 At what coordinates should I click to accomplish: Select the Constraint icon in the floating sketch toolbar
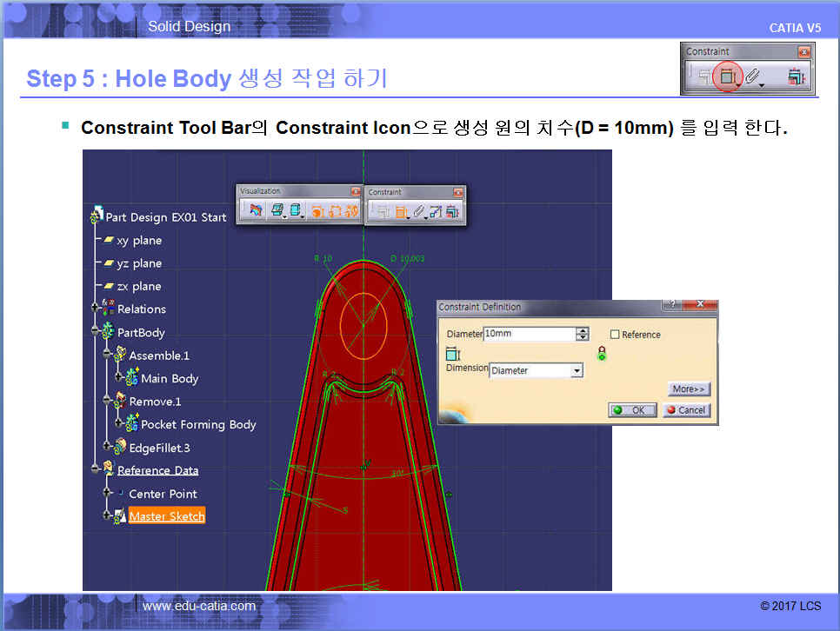401,211
